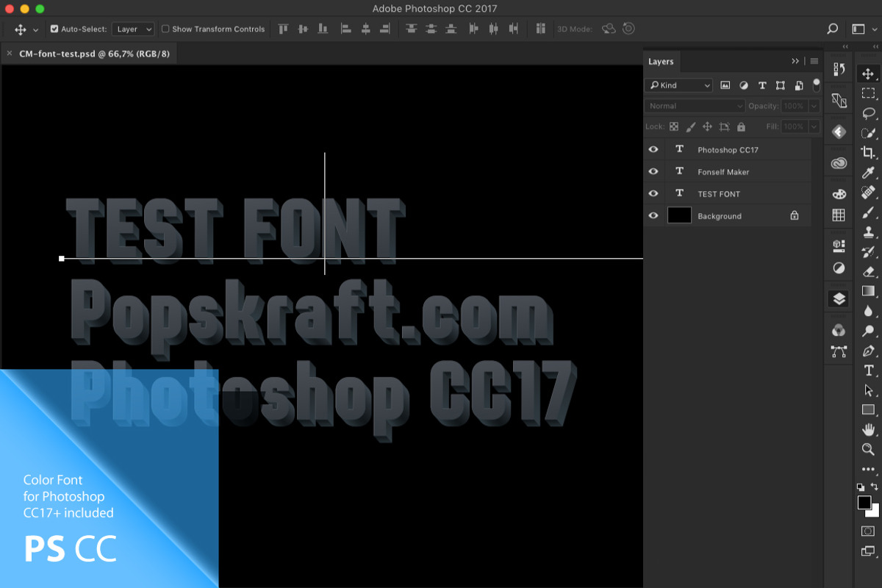Click the foreground color swatch
The width and height of the screenshot is (882, 588).
click(x=864, y=503)
